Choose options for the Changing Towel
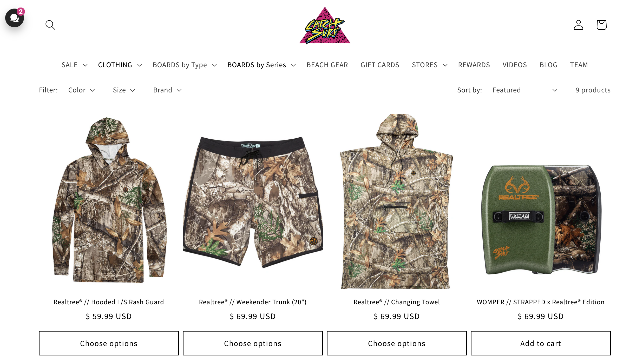Viewport: 643px width, 364px height. (x=397, y=343)
